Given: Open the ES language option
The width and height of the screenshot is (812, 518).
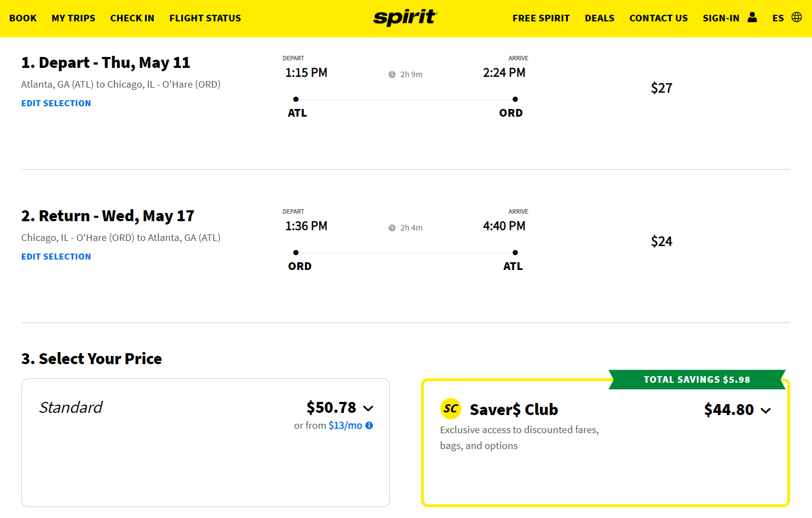Looking at the screenshot, I should point(778,18).
